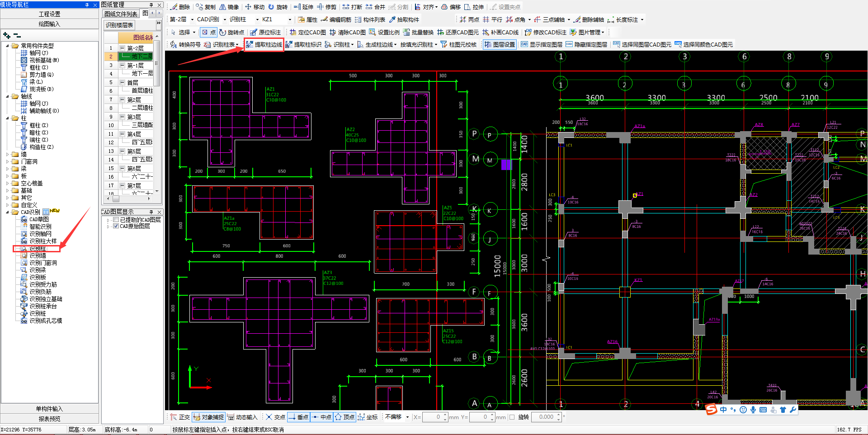
Task: Expand the 门窗洞 folder in tree
Action: (7, 161)
